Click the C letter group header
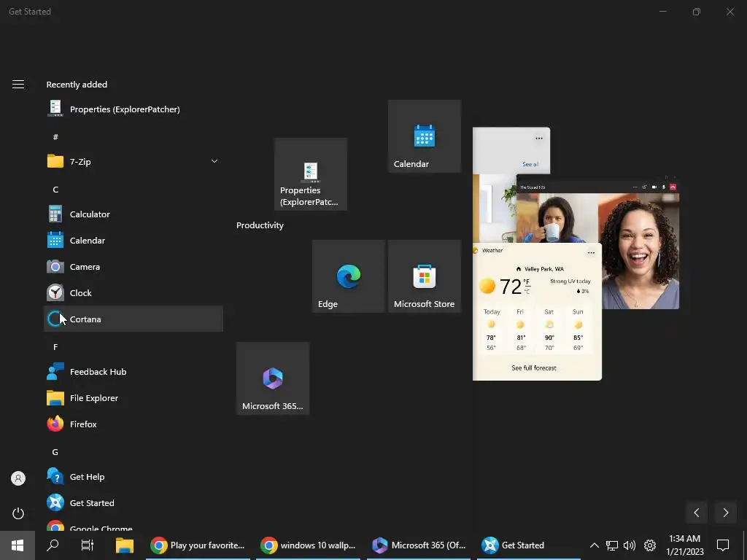The width and height of the screenshot is (747, 560). (55, 190)
